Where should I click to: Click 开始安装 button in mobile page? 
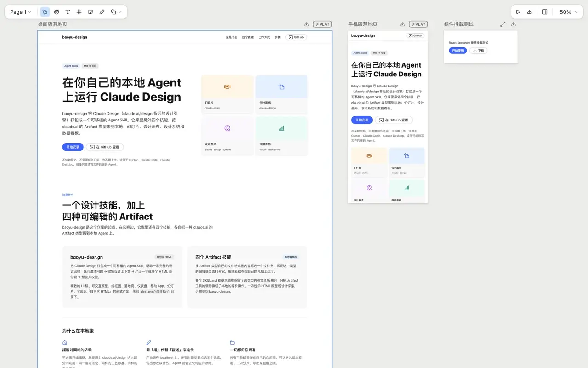tap(362, 120)
